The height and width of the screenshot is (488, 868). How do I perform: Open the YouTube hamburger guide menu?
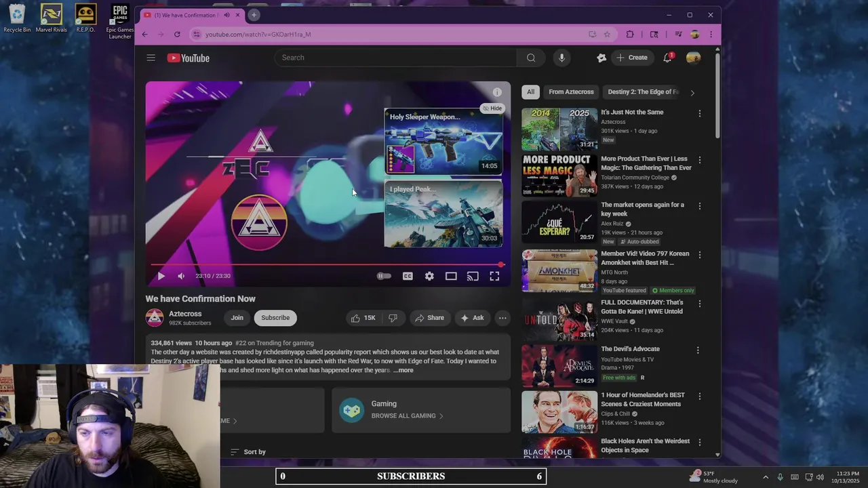click(x=151, y=58)
